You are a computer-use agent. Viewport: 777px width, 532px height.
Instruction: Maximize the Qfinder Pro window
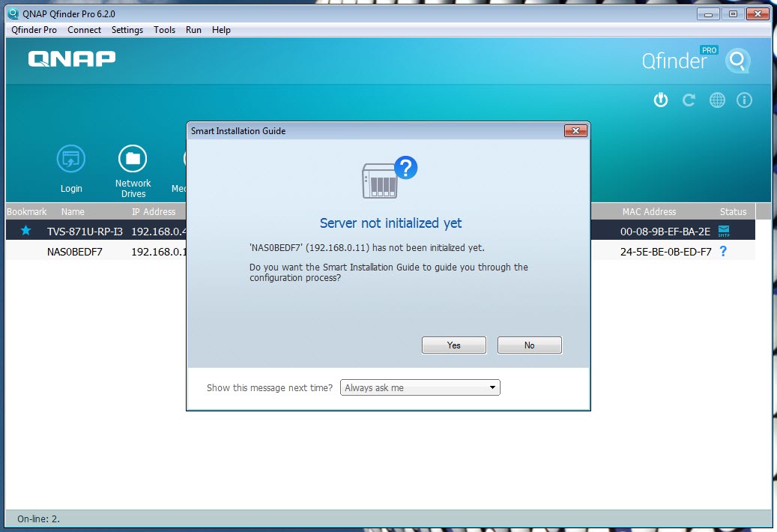733,14
